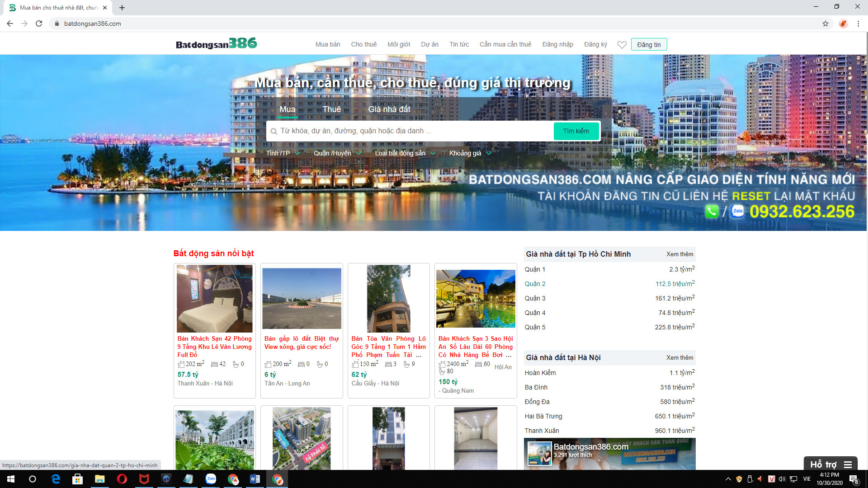Image resolution: width=868 pixels, height=488 pixels.
Task: Open lô đất Biệt thự listing thumbnail
Action: tap(302, 298)
